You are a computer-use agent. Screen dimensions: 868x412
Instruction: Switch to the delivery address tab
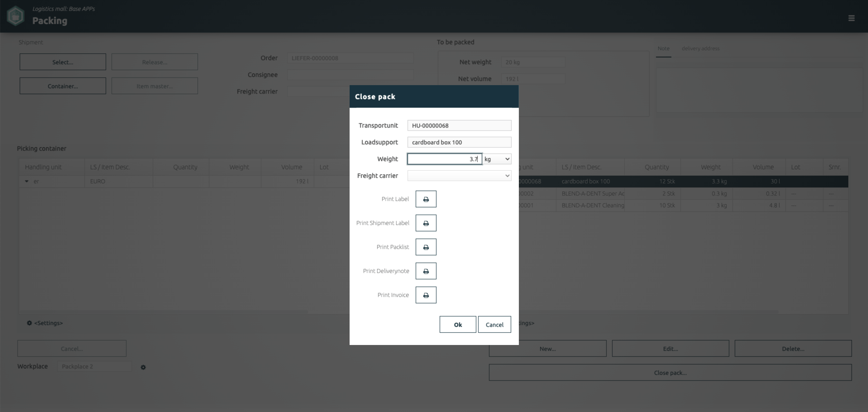click(x=700, y=48)
